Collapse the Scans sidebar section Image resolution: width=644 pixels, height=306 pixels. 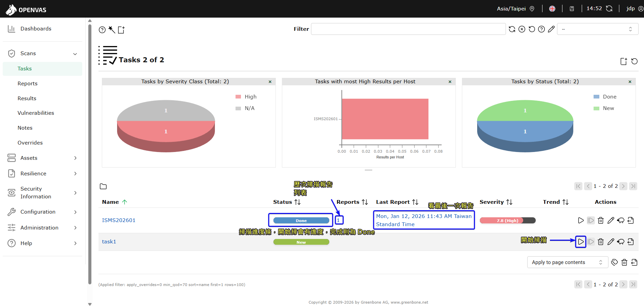[x=75, y=53]
